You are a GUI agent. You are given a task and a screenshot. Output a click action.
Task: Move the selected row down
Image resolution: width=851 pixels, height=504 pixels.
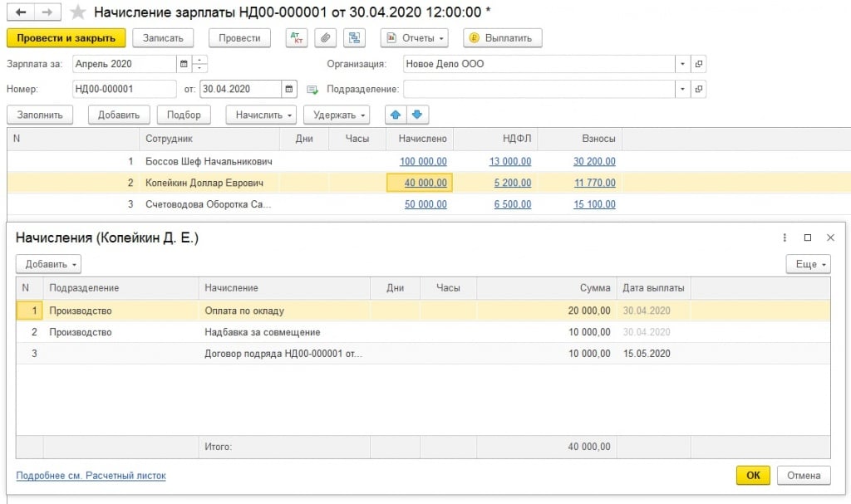click(417, 115)
